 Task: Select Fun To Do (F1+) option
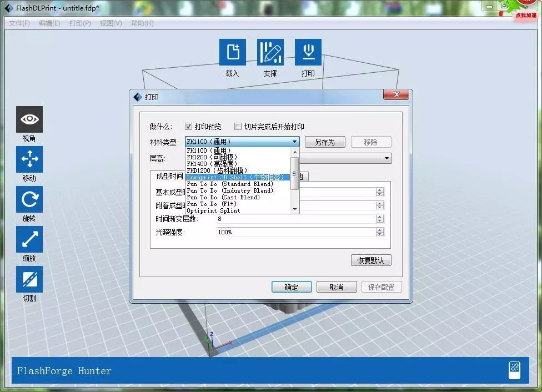pyautogui.click(x=238, y=204)
